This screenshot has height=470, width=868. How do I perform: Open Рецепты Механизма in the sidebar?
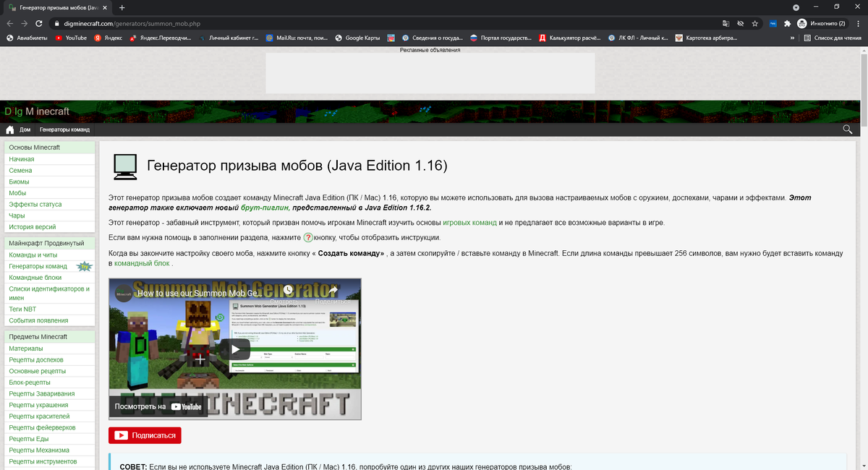pos(41,450)
